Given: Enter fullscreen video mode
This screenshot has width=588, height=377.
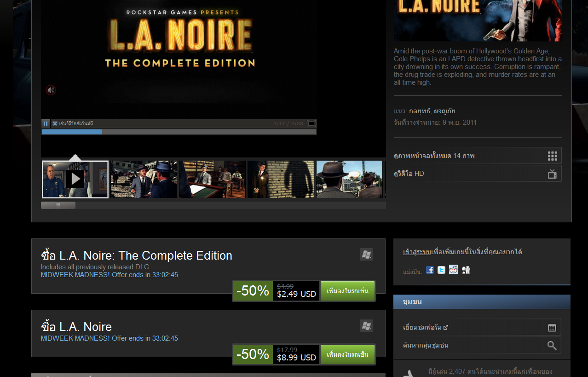Looking at the screenshot, I should point(311,123).
